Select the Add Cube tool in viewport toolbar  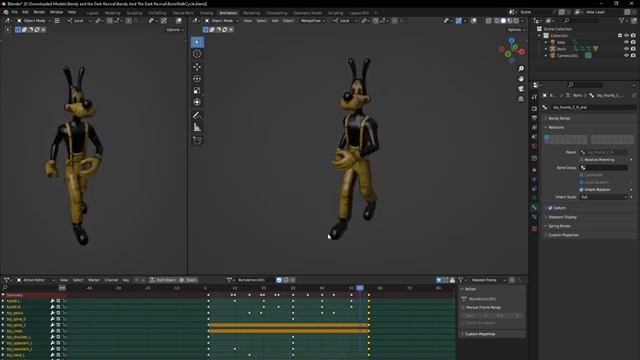[x=197, y=140]
